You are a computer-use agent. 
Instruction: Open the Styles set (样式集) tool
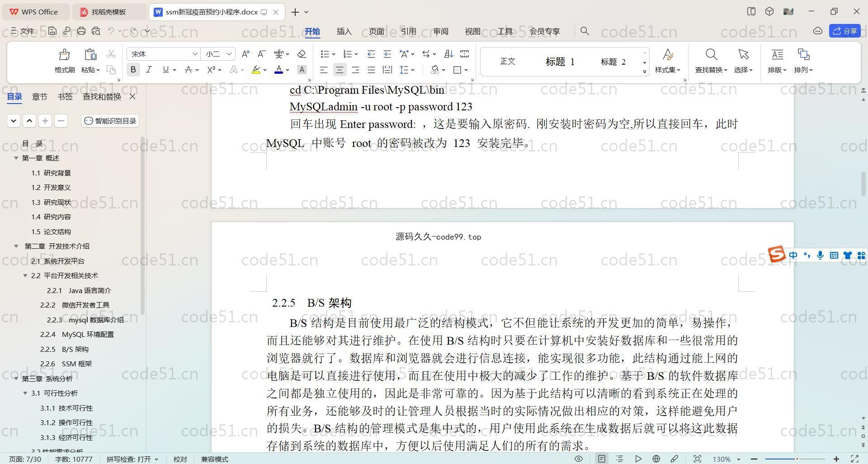[x=668, y=61]
